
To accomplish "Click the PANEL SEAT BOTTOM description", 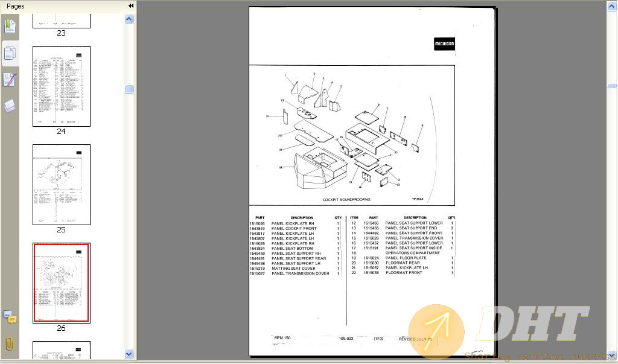I will [x=292, y=249].
